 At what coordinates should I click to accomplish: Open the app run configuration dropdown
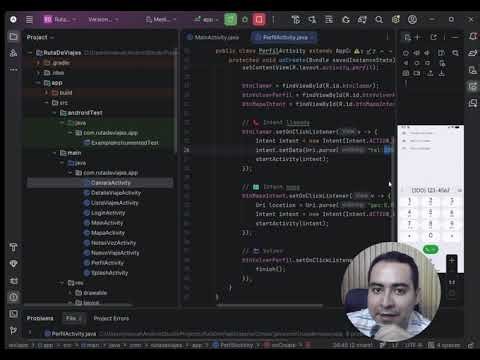click(207, 20)
